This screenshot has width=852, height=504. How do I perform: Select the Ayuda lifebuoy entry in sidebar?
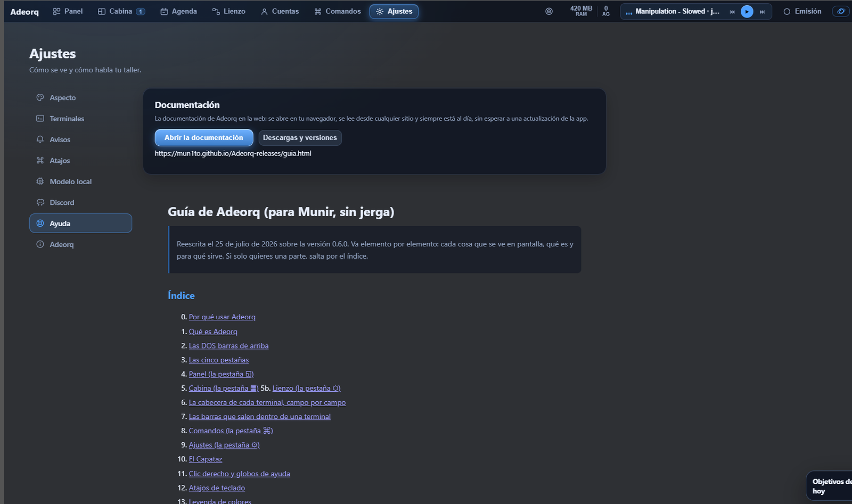click(x=80, y=224)
